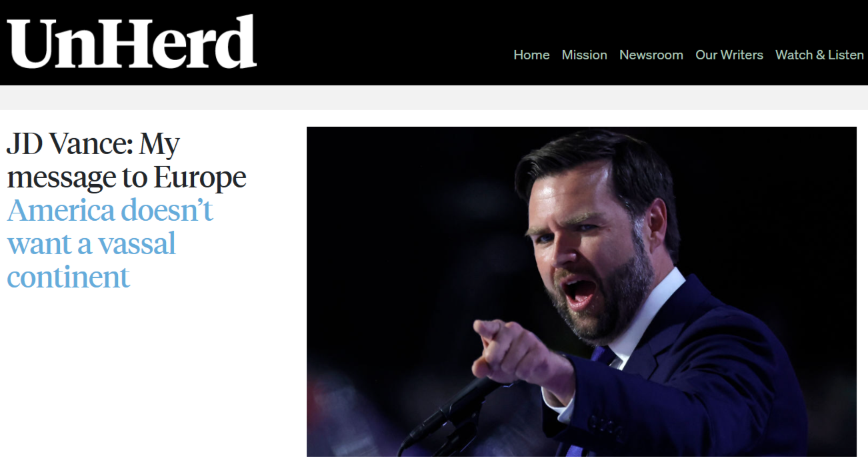Image resolution: width=868 pixels, height=461 pixels.
Task: Open the article's featured photo
Action: point(581,292)
